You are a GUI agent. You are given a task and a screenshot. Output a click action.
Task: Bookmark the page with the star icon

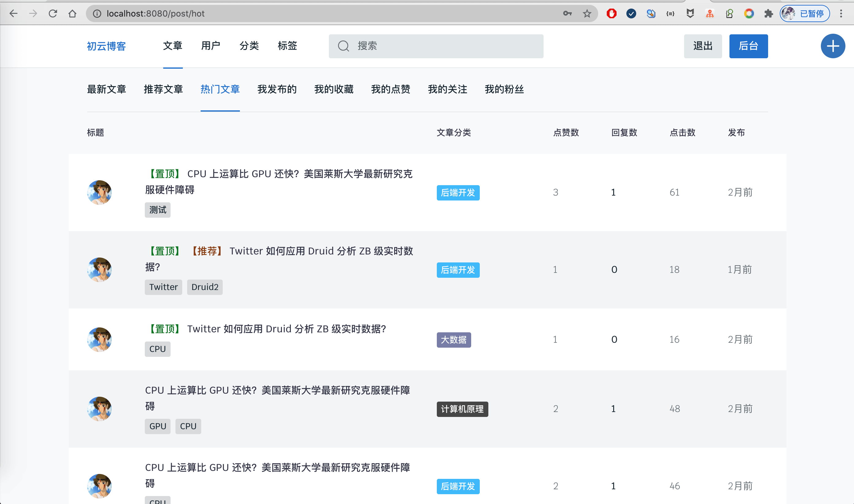(x=587, y=13)
